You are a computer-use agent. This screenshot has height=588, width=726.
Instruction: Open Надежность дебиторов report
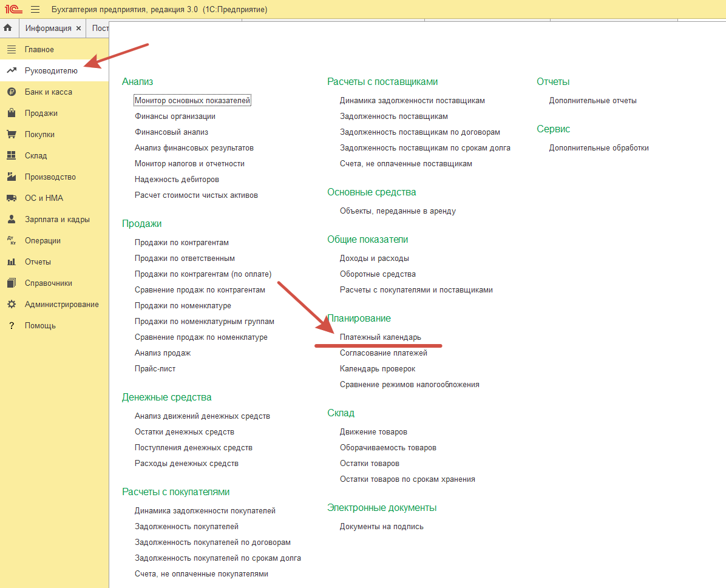coord(177,179)
